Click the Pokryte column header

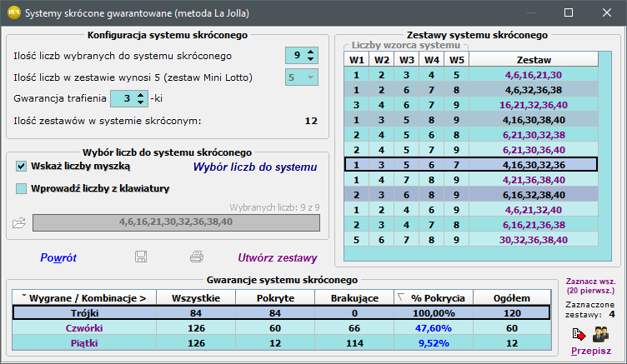275,298
